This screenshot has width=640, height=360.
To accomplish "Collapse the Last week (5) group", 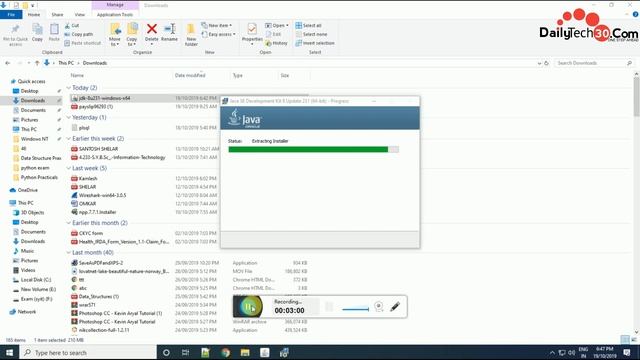I will (x=69, y=168).
